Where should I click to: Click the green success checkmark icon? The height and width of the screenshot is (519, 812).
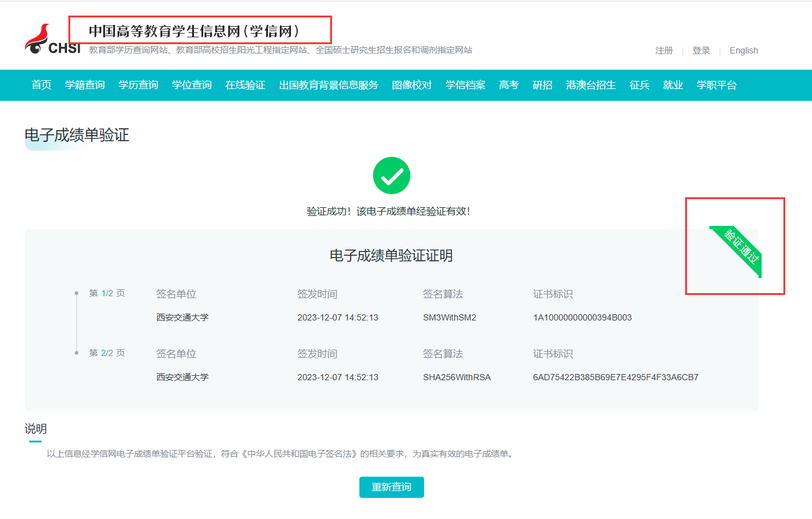[x=391, y=175]
